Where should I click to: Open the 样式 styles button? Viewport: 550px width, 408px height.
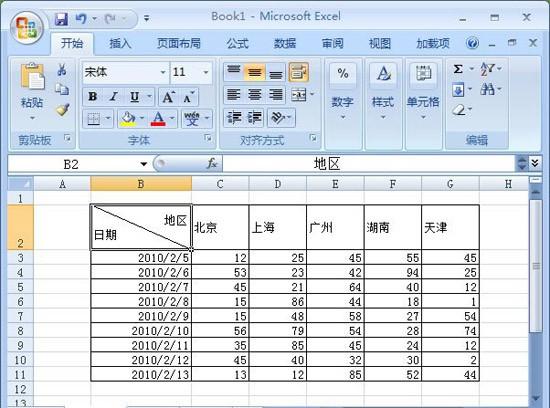point(383,91)
